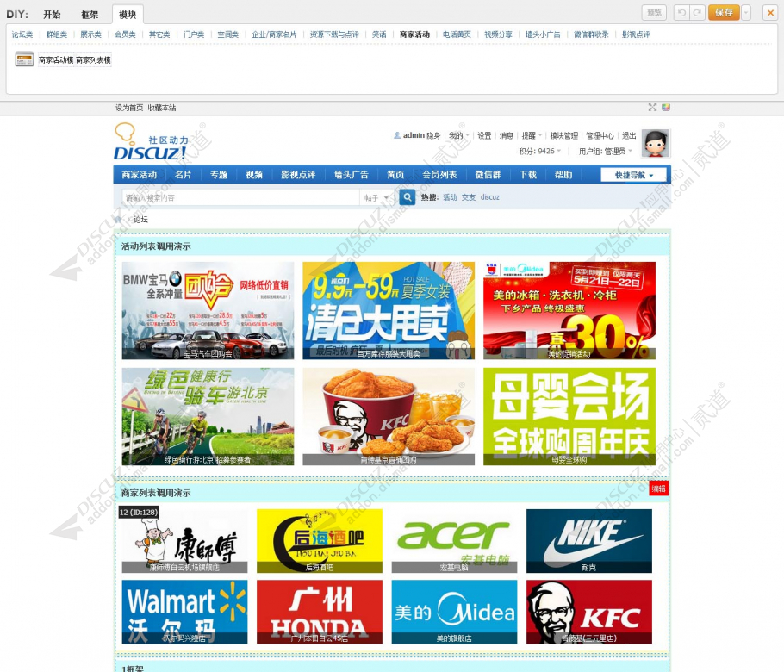This screenshot has height=672, width=784.
Task: Open the 电话黄页 module category
Action: (457, 34)
